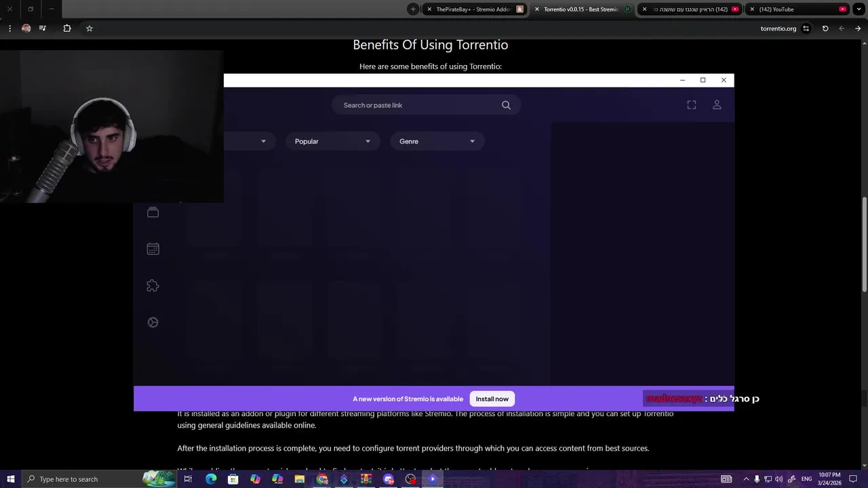Viewport: 868px width, 488px height.
Task: Close the Torrentio v0.0.15 tab
Action: 537,9
